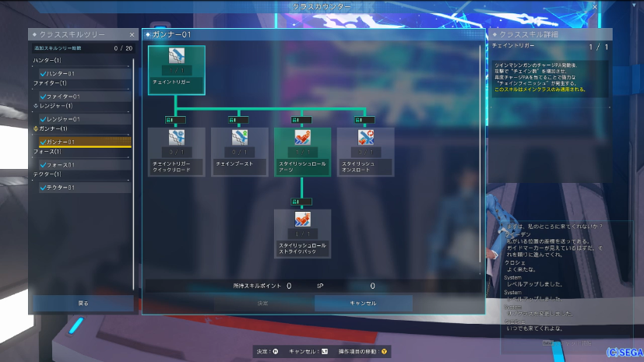The image size is (644, 362).
Task: Toggle checkmark on ハンター01 tree
Action: coord(43,73)
